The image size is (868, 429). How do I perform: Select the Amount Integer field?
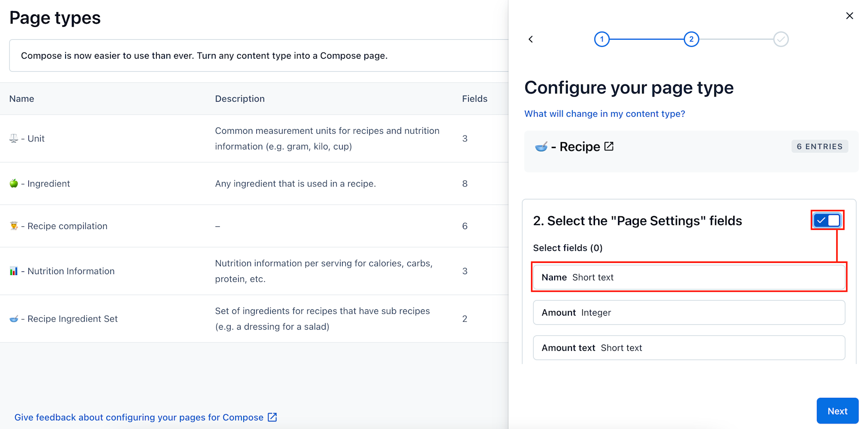[x=689, y=312]
